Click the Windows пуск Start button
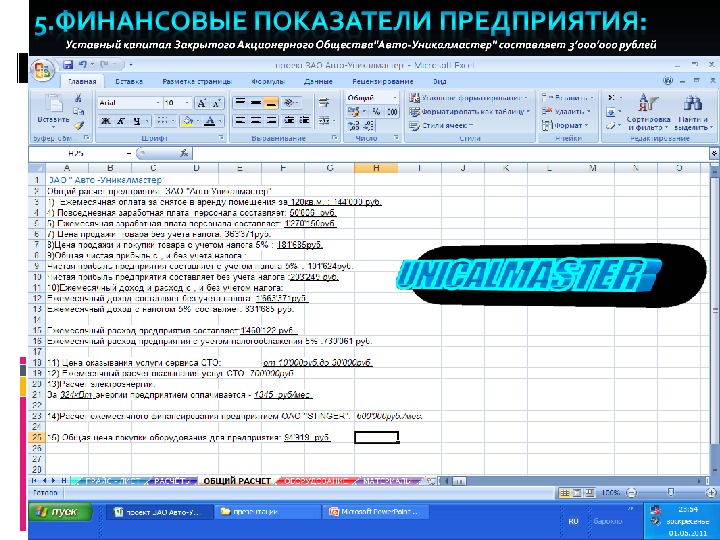 pos(61,512)
